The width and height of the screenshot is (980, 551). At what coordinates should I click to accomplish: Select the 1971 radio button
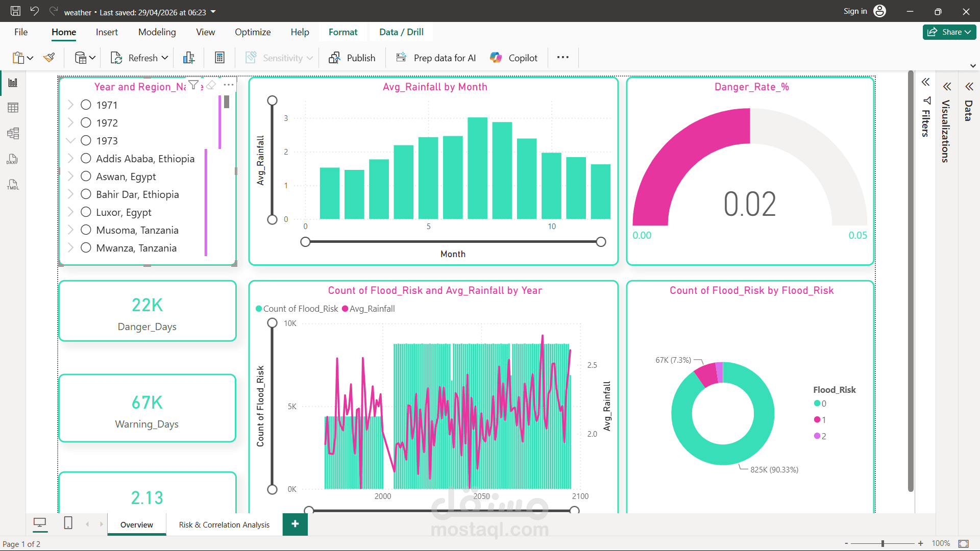86,105
